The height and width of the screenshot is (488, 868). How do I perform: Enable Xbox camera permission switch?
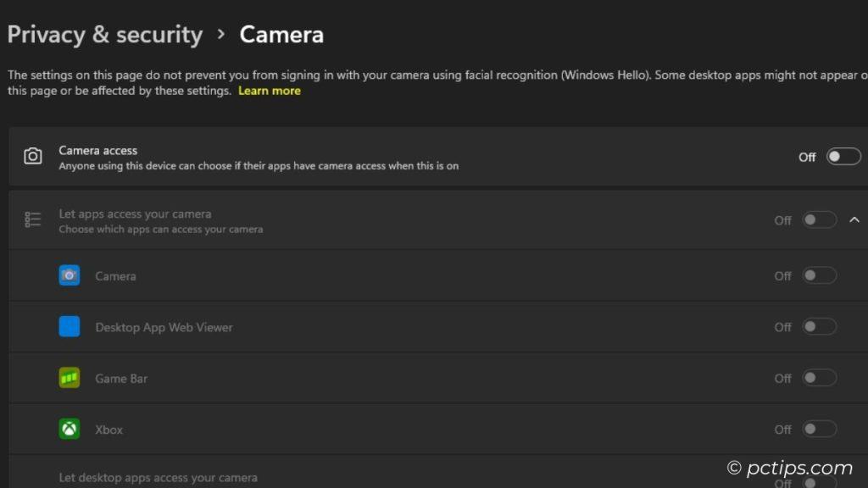(x=819, y=430)
